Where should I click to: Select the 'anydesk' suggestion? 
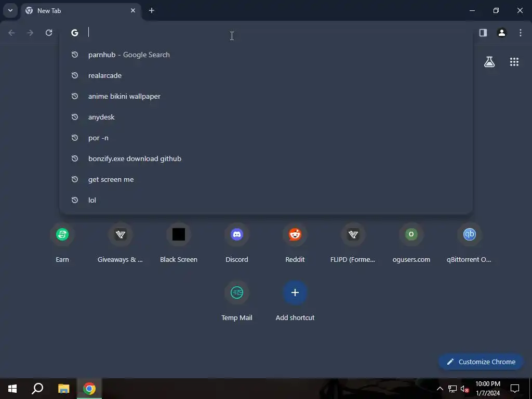[x=266, y=117]
